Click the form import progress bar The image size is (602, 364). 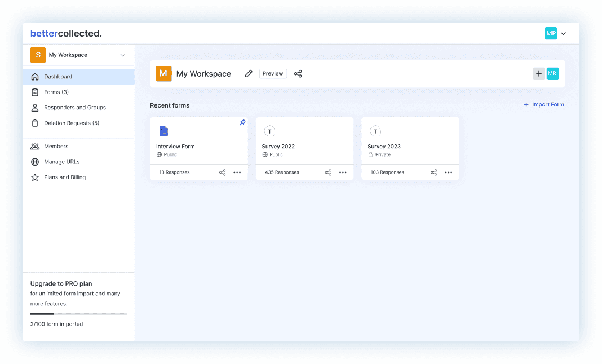(78, 314)
